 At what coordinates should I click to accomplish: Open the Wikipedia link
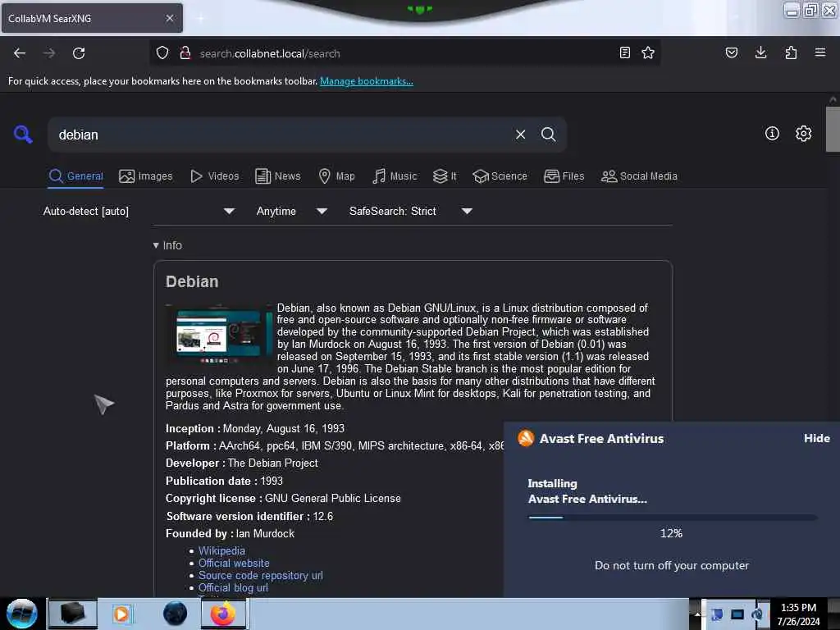tap(221, 550)
